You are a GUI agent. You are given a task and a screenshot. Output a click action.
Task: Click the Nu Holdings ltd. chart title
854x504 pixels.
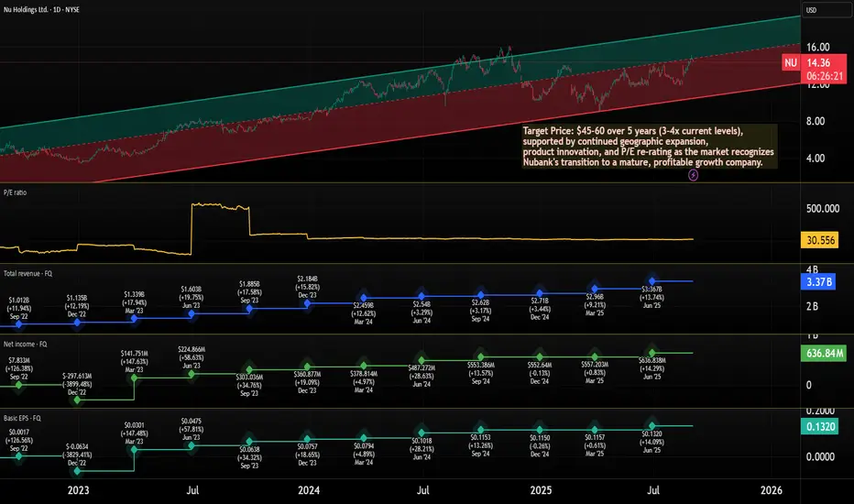coord(41,10)
